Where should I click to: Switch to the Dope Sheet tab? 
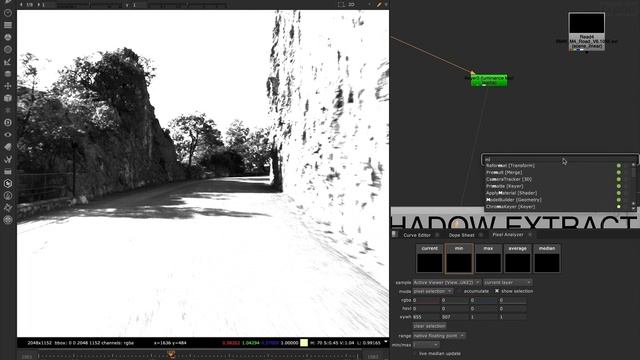[461, 235]
